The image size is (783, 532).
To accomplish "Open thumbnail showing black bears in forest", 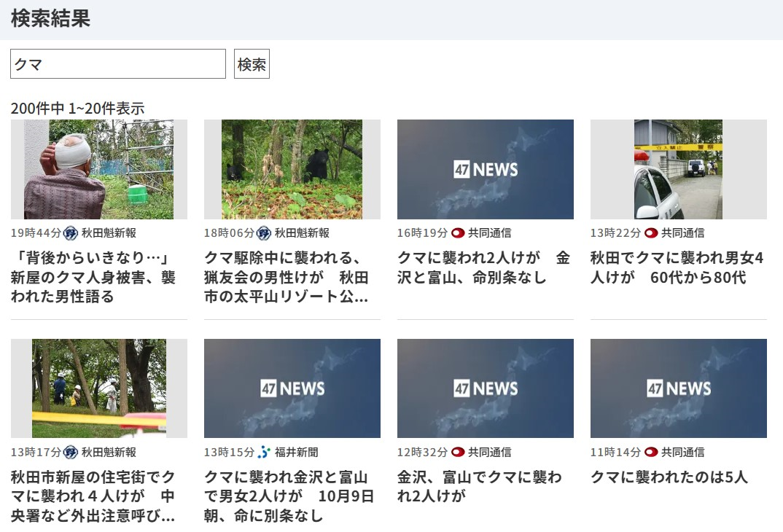I will 292,169.
